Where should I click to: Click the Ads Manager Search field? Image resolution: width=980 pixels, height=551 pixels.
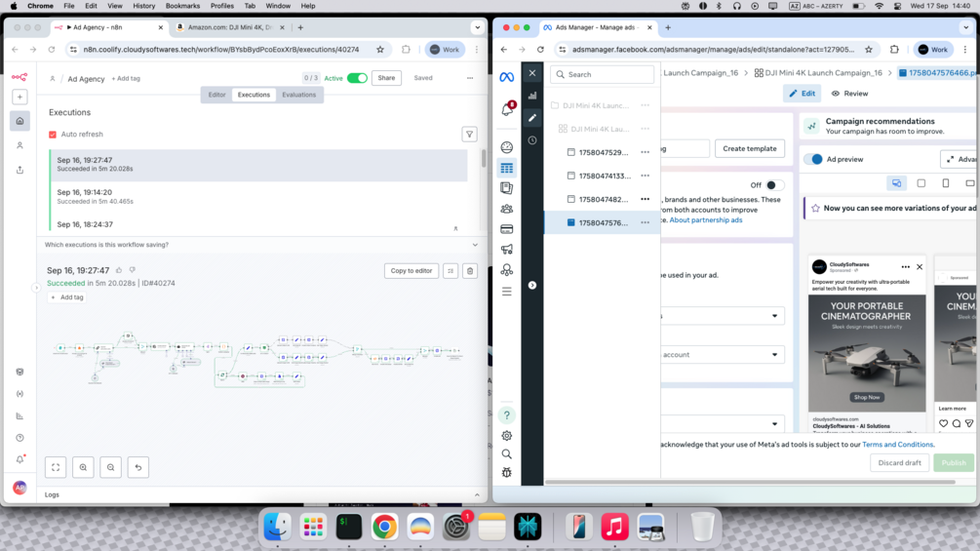point(602,74)
